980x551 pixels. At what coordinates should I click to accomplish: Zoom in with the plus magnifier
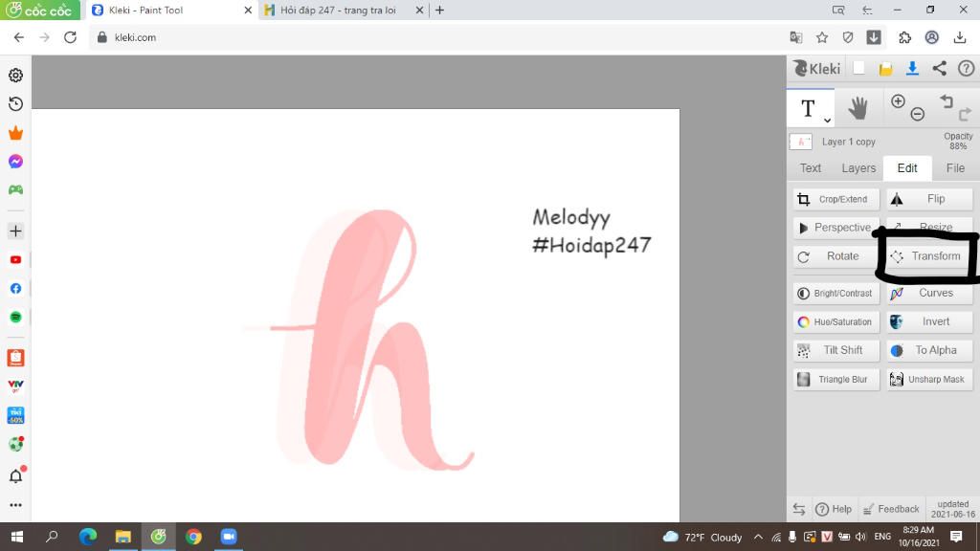[x=898, y=101]
